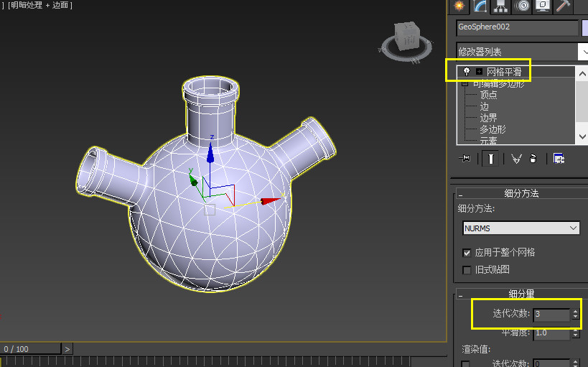
Task: Click the Pin Stack icon
Action: coord(465,158)
